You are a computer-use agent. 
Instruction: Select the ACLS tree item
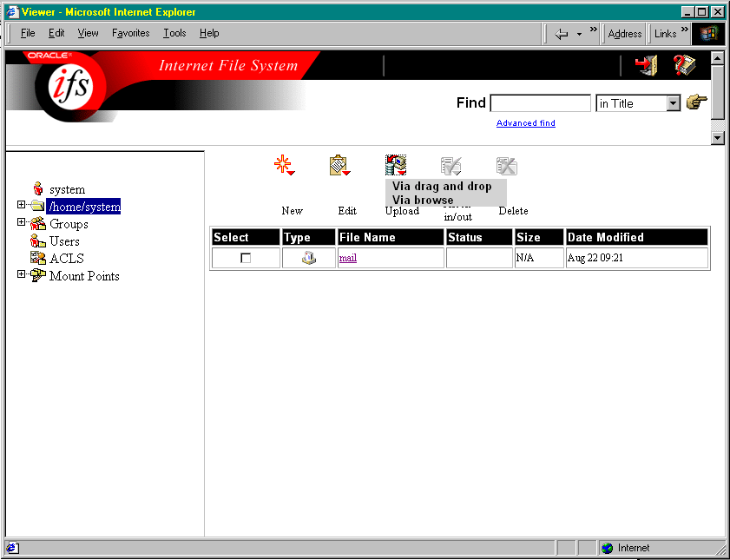pyautogui.click(x=67, y=259)
